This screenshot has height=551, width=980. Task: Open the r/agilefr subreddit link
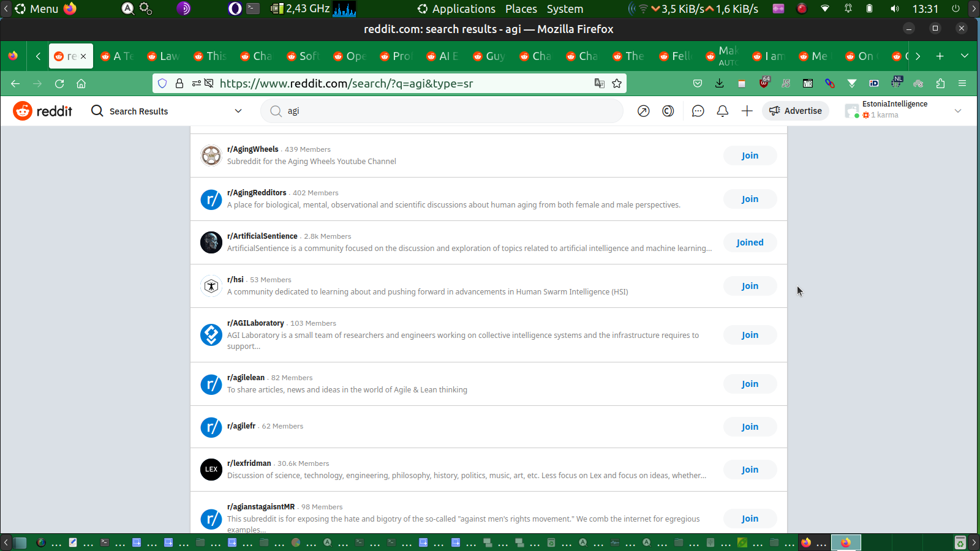pyautogui.click(x=241, y=426)
